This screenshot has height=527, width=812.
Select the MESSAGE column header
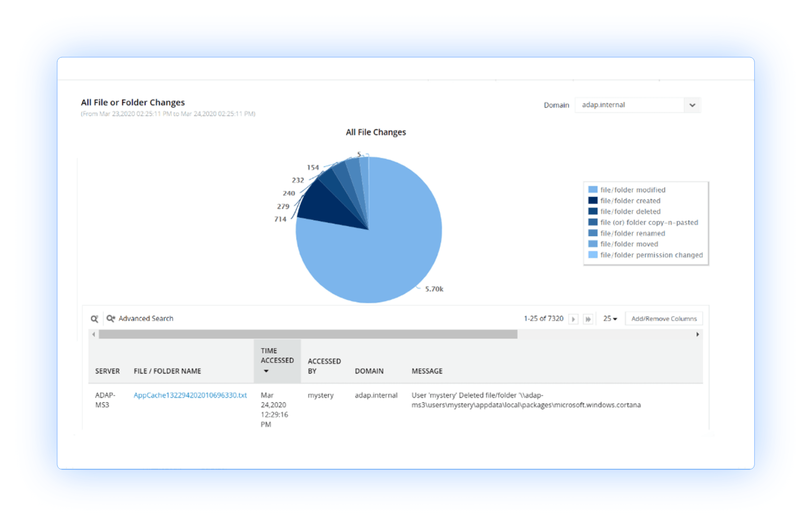tap(427, 371)
